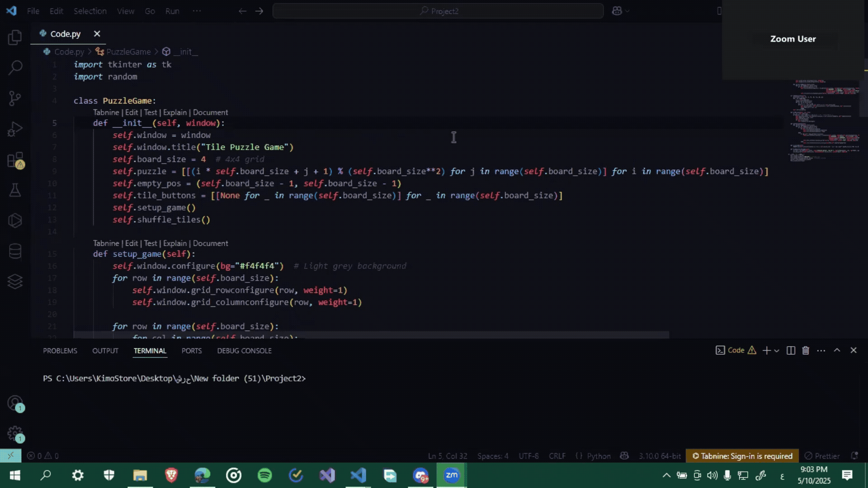Kill terminal with the trash icon
The width and height of the screenshot is (868, 488).
pos(806,351)
